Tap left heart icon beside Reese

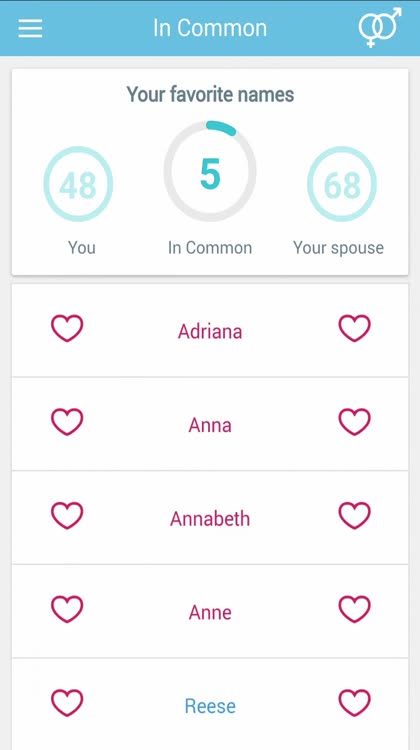(x=67, y=703)
